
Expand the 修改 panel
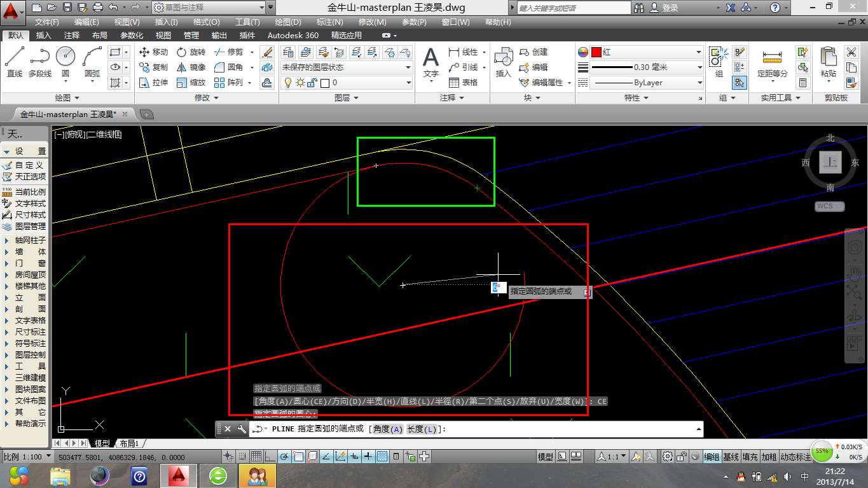click(x=207, y=98)
